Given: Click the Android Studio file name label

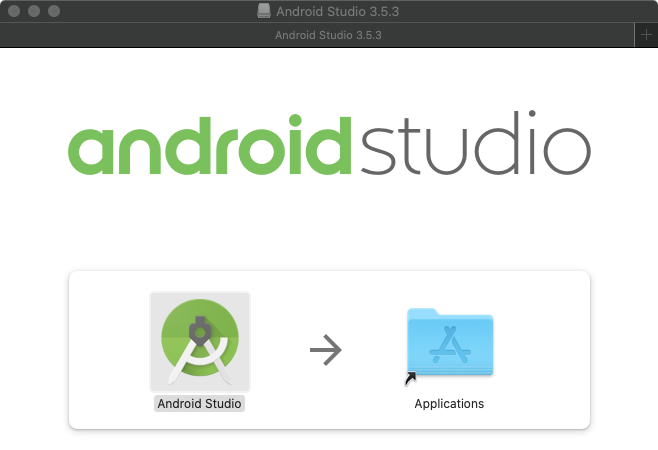Looking at the screenshot, I should [x=199, y=403].
